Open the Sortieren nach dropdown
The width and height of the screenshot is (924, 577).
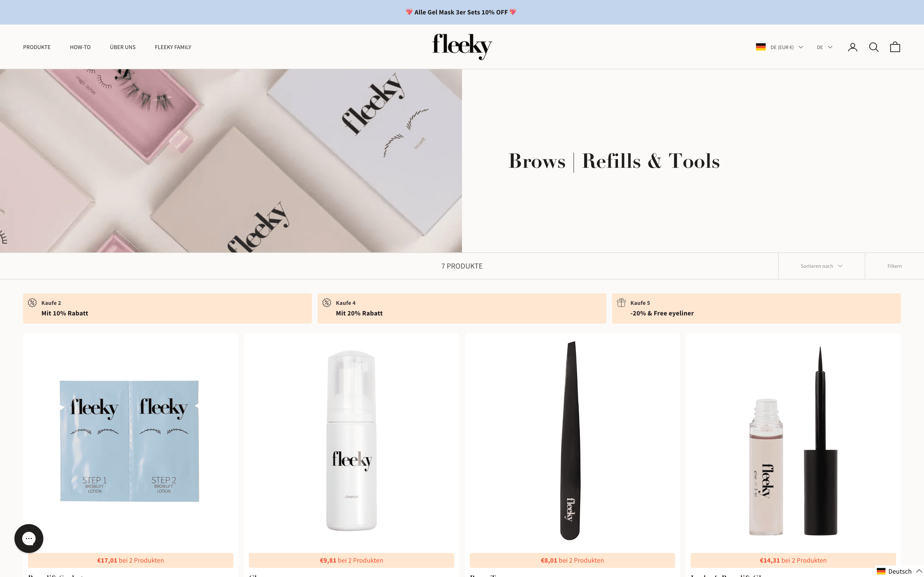(x=821, y=266)
